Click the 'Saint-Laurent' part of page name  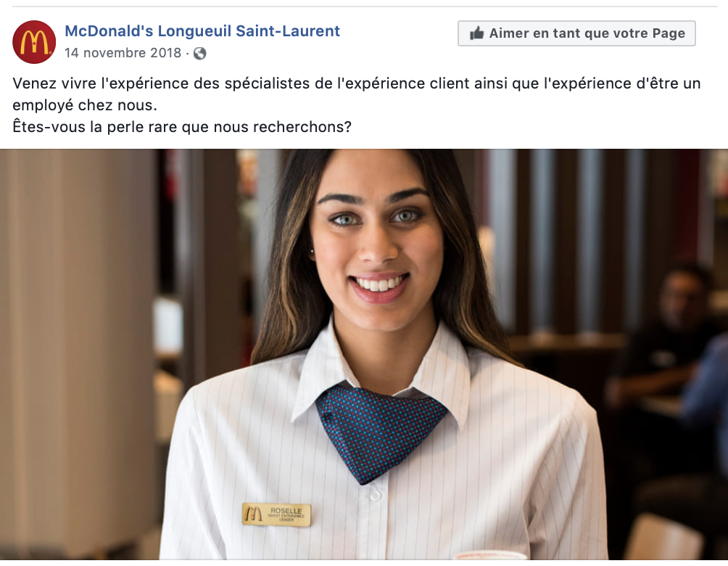(x=288, y=31)
